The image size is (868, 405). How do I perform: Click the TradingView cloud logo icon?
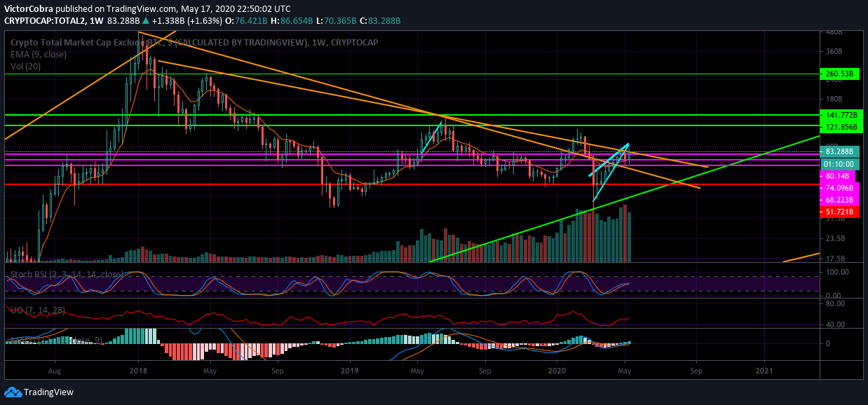click(x=12, y=392)
